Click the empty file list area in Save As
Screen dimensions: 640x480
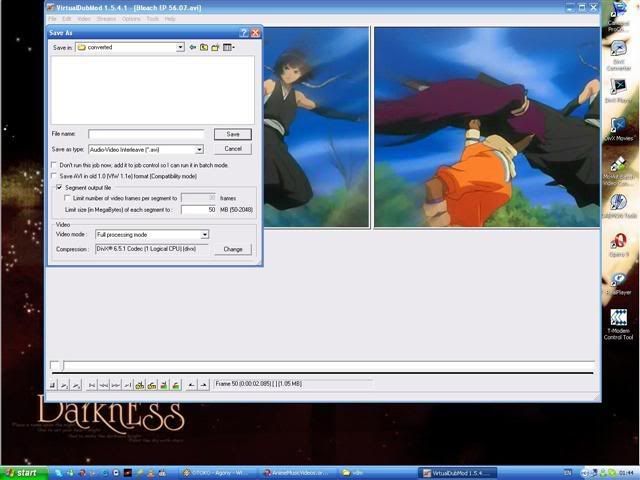(152, 90)
